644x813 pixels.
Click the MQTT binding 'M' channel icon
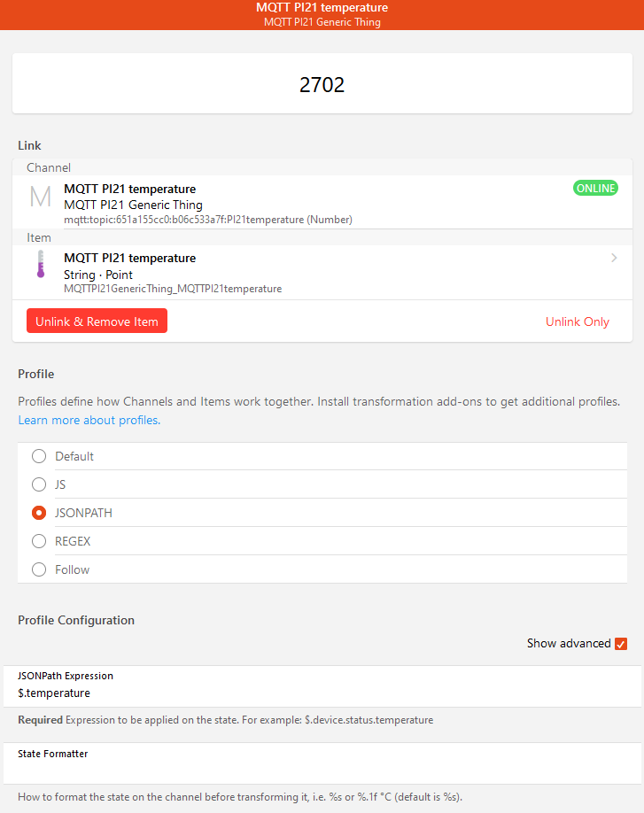pyautogui.click(x=41, y=197)
